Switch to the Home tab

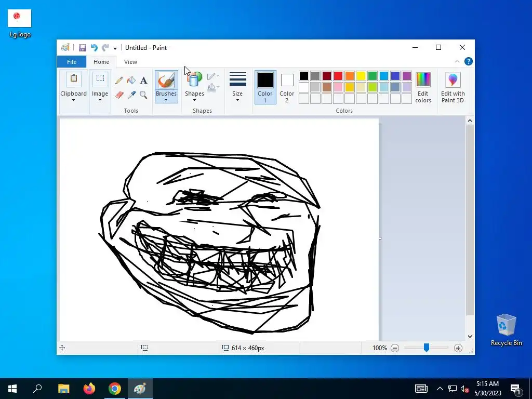pyautogui.click(x=101, y=62)
